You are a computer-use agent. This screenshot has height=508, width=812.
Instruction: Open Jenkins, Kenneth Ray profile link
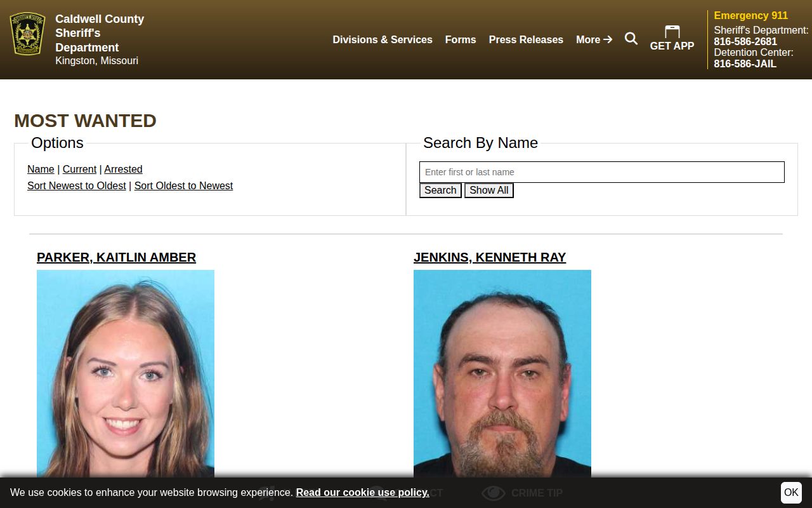490,257
